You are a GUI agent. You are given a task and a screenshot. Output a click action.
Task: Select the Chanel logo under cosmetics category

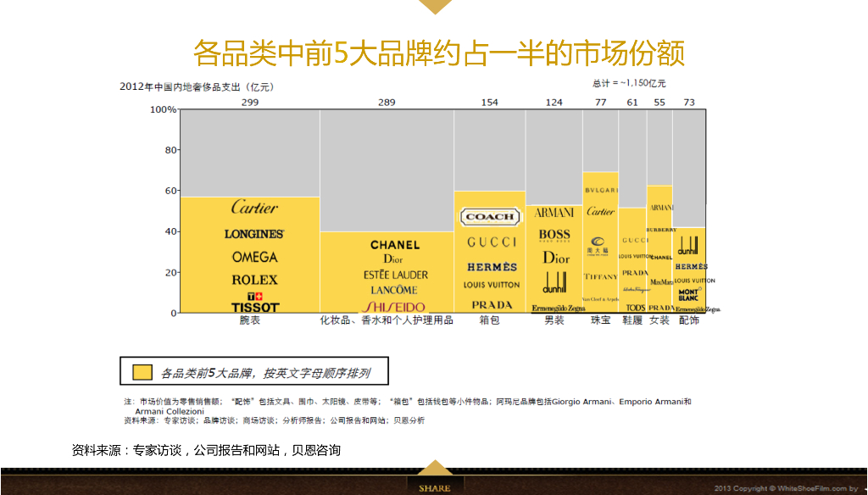coord(397,243)
